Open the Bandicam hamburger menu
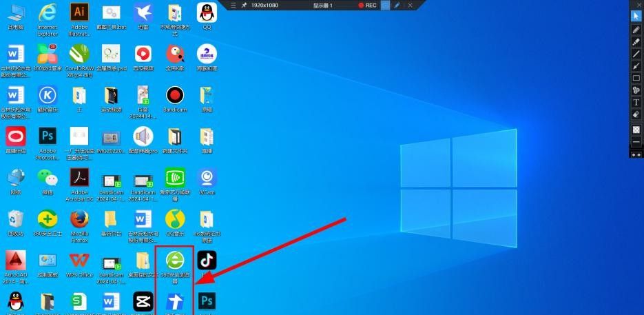This screenshot has width=644, height=315. [233, 6]
